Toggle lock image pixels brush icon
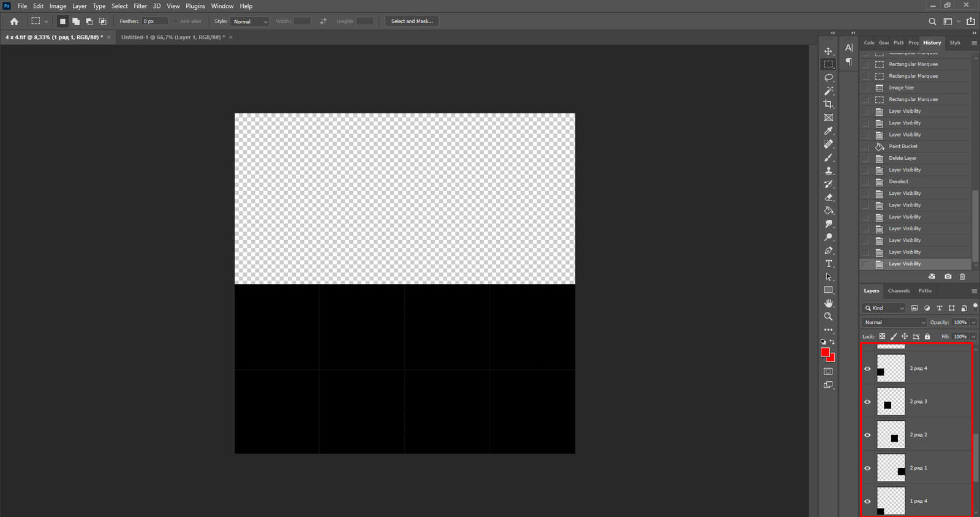 (x=894, y=336)
